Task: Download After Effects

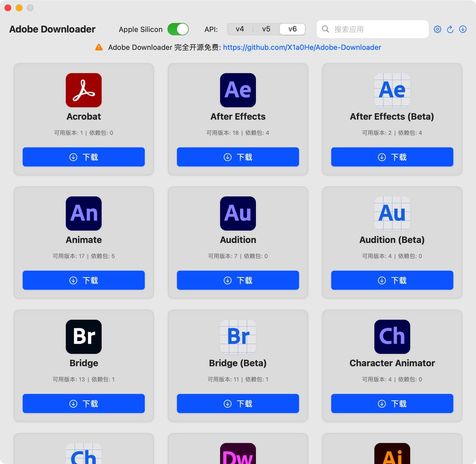Action: [x=238, y=157]
